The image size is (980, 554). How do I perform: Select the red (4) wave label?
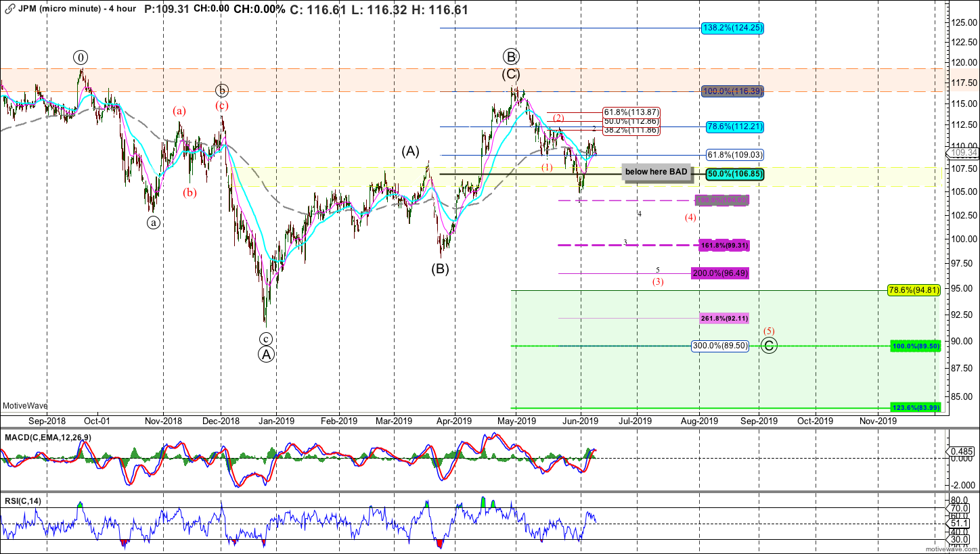[x=690, y=218]
